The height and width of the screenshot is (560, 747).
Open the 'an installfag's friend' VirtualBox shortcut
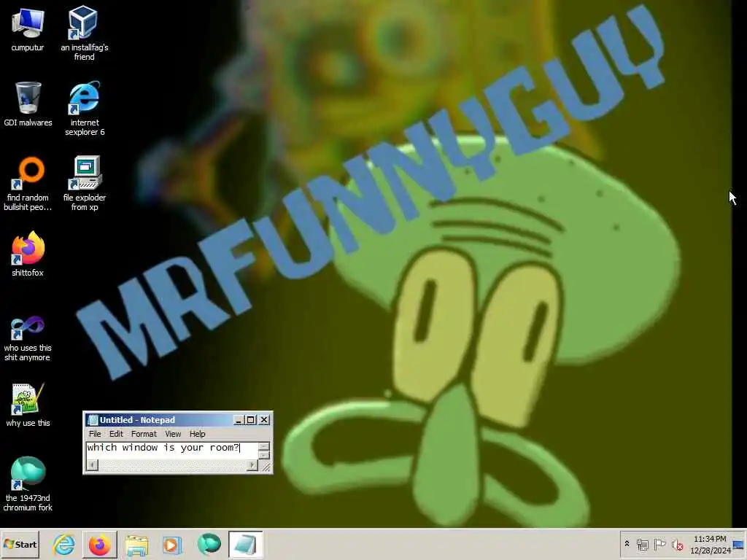pyautogui.click(x=85, y=32)
